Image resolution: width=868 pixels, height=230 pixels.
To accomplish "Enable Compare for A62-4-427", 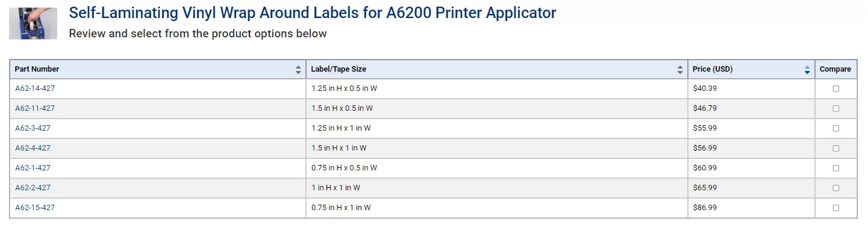I will (836, 148).
